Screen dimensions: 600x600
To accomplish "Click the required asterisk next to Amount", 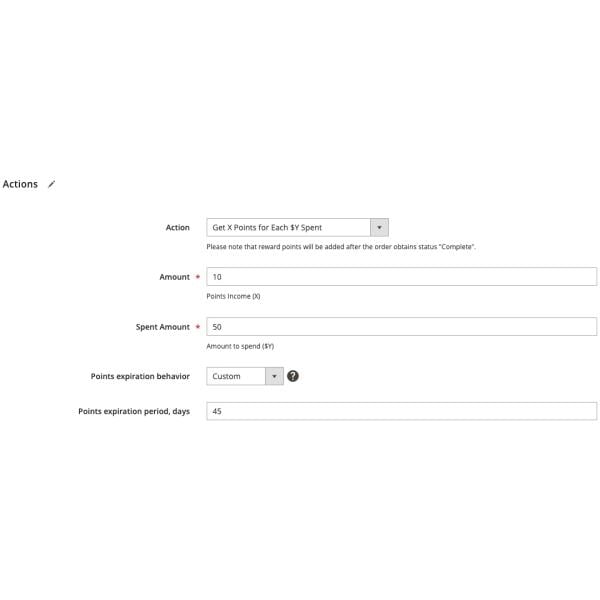I will [x=198, y=277].
